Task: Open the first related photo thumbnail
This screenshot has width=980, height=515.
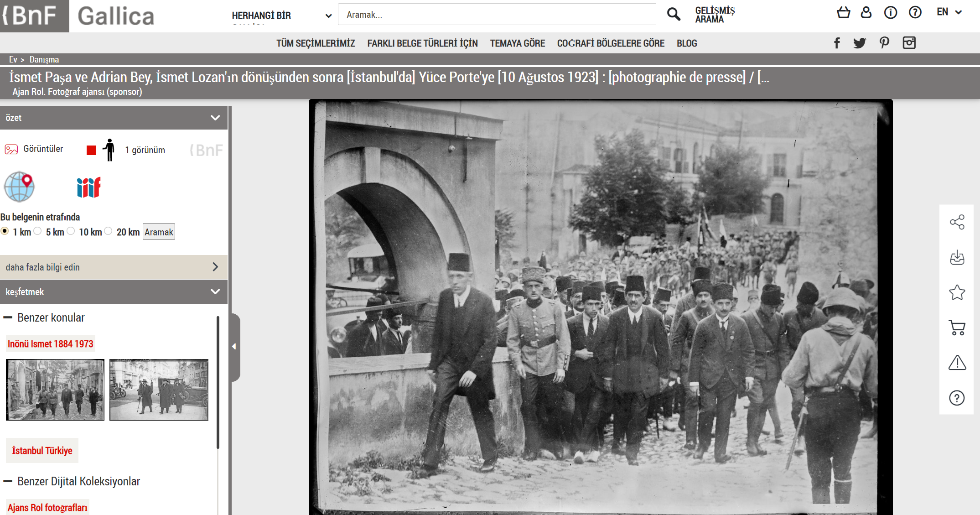Action: coord(55,390)
